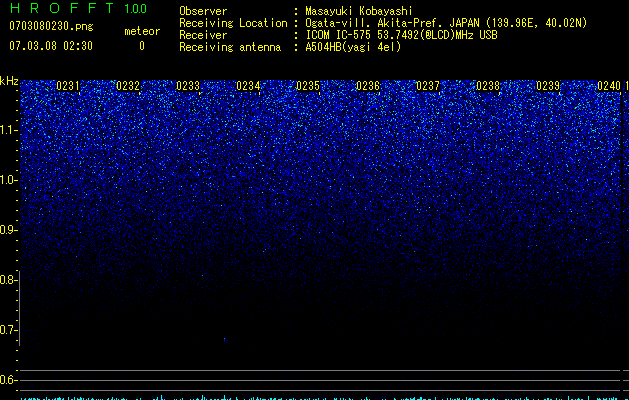Click the Observer field label
The image size is (629, 400).
click(203, 11)
